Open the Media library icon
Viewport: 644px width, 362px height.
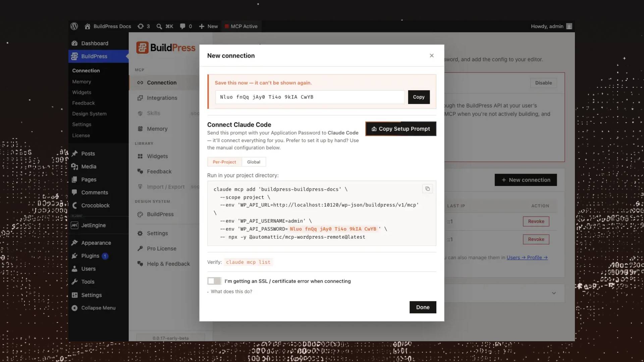click(x=74, y=167)
